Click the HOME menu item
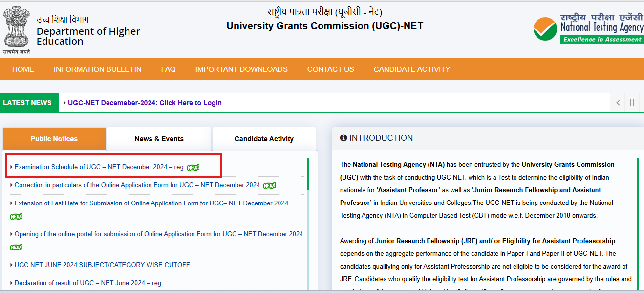Image resolution: width=644 pixels, height=293 pixels. (x=23, y=69)
